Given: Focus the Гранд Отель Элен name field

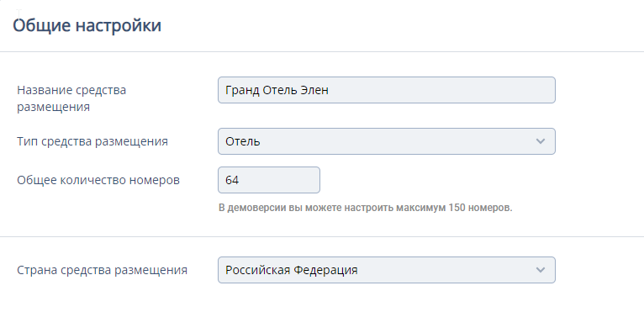Looking at the screenshot, I should tap(387, 90).
